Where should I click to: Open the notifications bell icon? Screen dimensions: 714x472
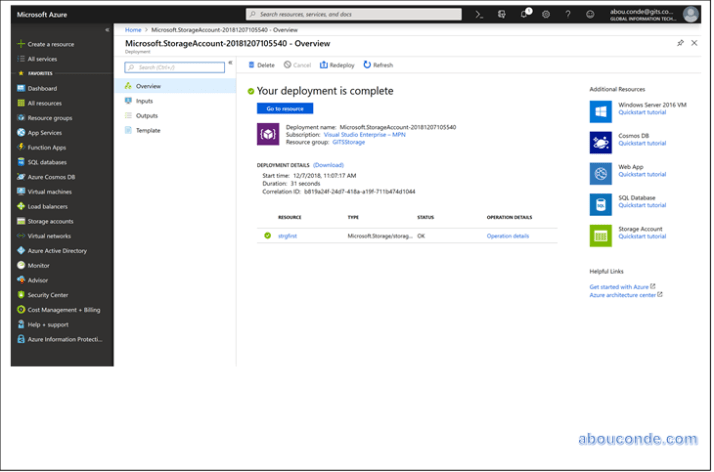(x=525, y=15)
